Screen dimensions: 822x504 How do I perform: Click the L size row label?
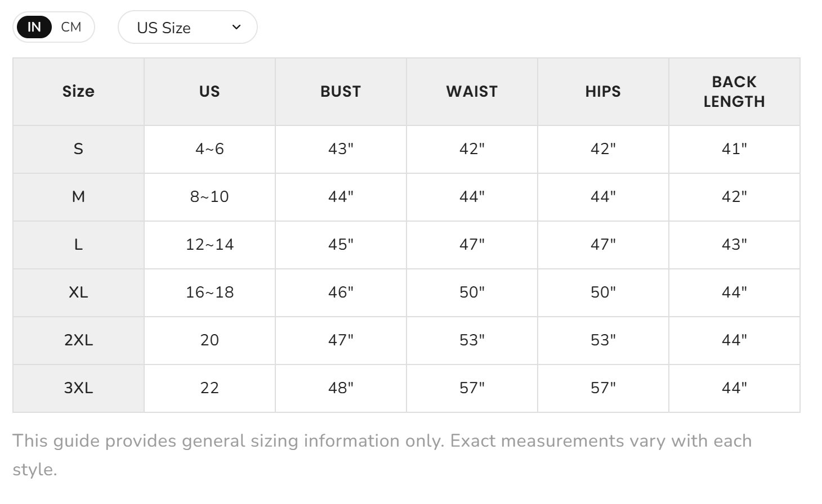pyautogui.click(x=78, y=245)
